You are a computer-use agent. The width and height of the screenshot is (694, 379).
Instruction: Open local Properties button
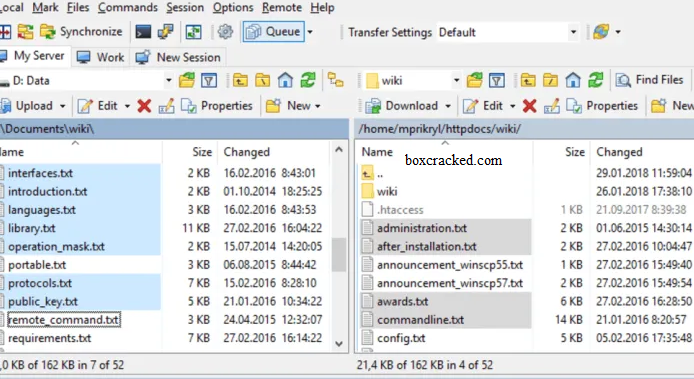click(216, 106)
